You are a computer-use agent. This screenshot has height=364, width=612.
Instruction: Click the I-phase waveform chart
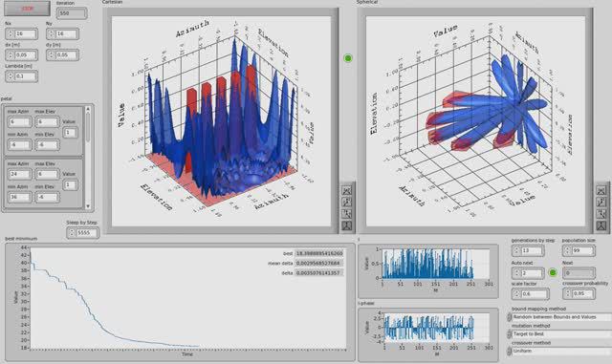click(436, 328)
